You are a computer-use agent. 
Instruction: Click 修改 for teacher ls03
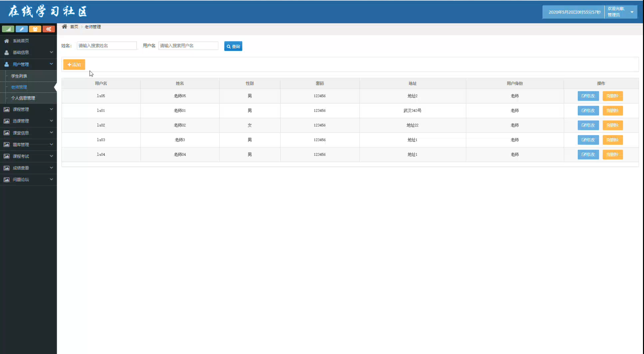pyautogui.click(x=588, y=140)
